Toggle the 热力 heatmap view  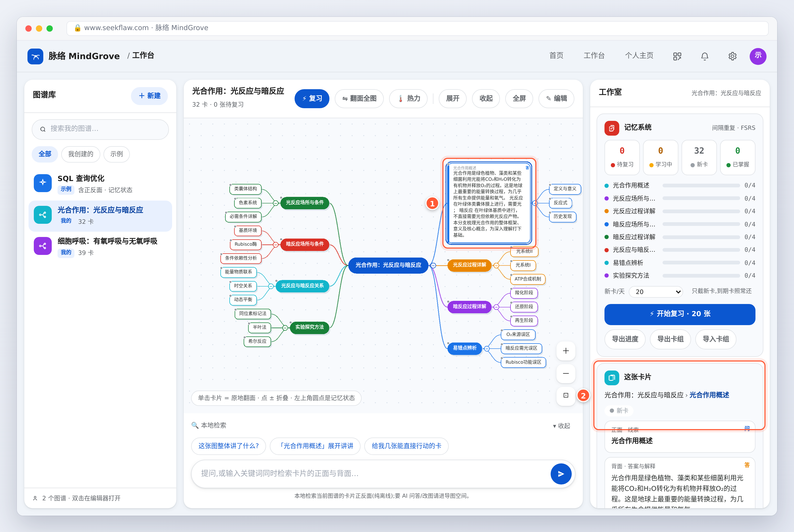pos(408,99)
